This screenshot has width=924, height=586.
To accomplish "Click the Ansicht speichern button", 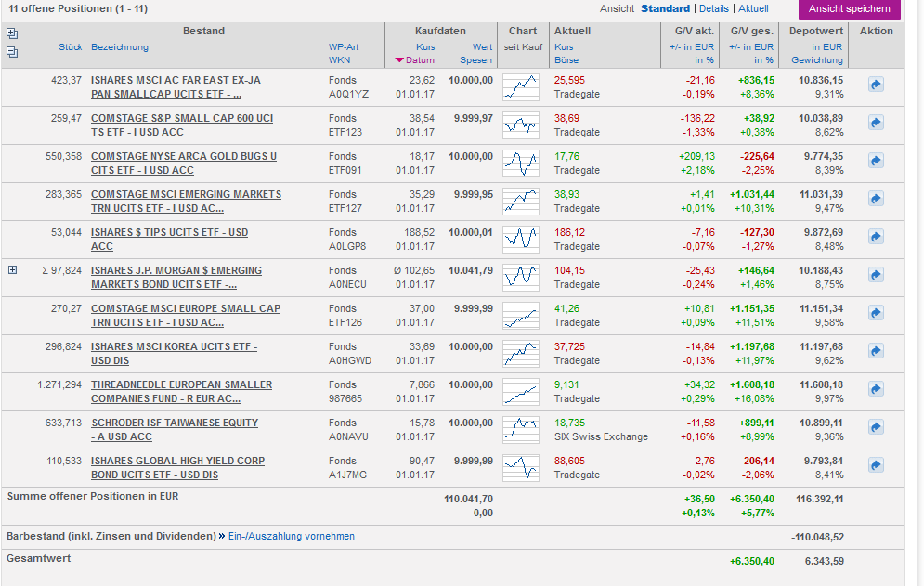I will point(849,8).
